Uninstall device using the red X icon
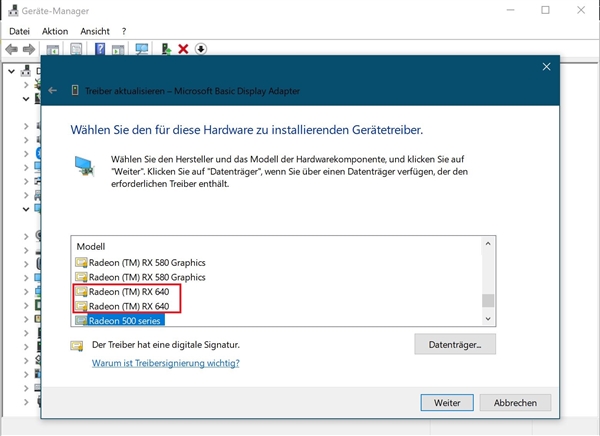 pos(183,49)
